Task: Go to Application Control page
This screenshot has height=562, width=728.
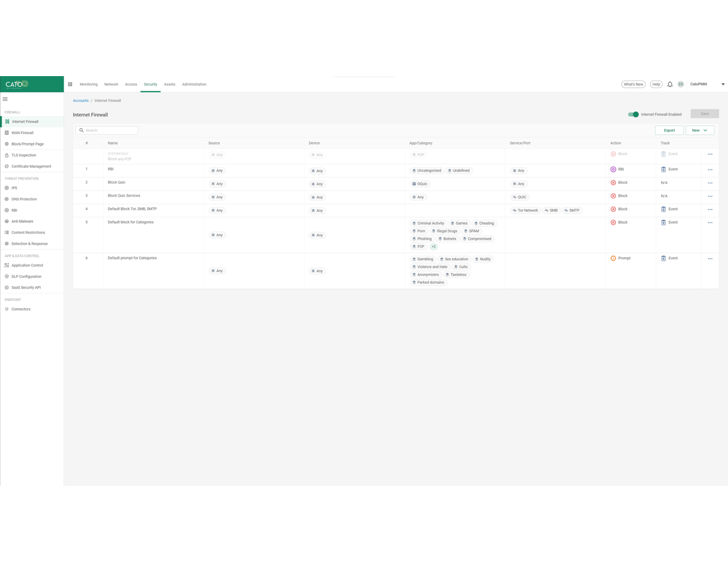Action: (27, 265)
